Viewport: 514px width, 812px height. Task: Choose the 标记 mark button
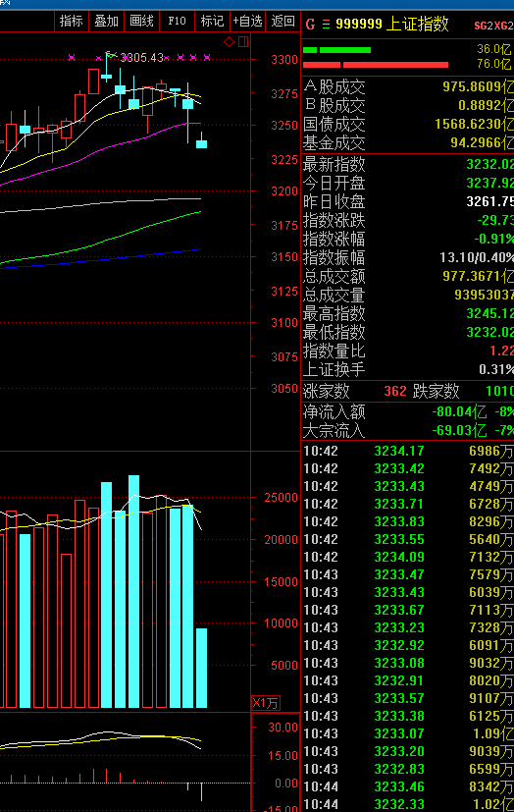coord(212,22)
